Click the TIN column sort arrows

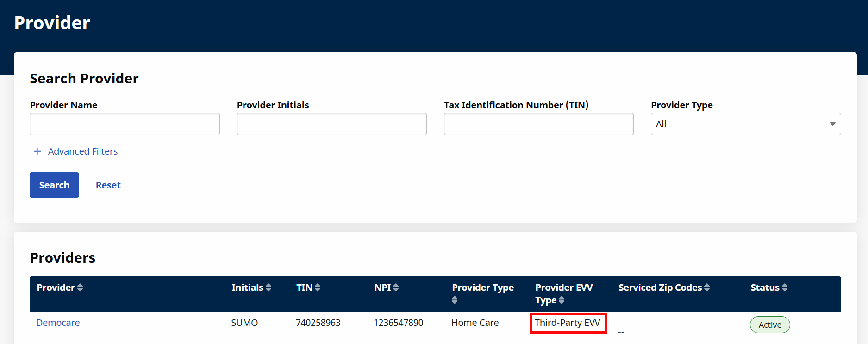point(318,288)
